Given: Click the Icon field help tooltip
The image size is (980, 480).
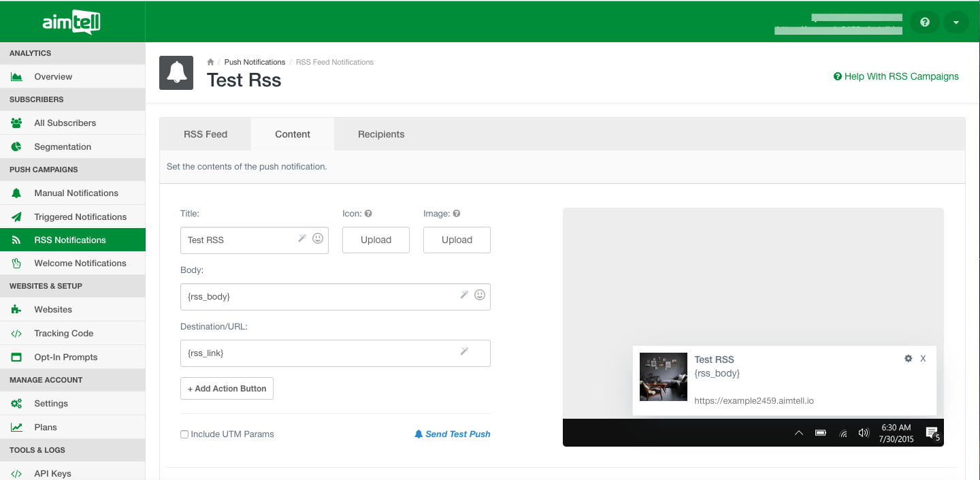Looking at the screenshot, I should coord(368,214).
